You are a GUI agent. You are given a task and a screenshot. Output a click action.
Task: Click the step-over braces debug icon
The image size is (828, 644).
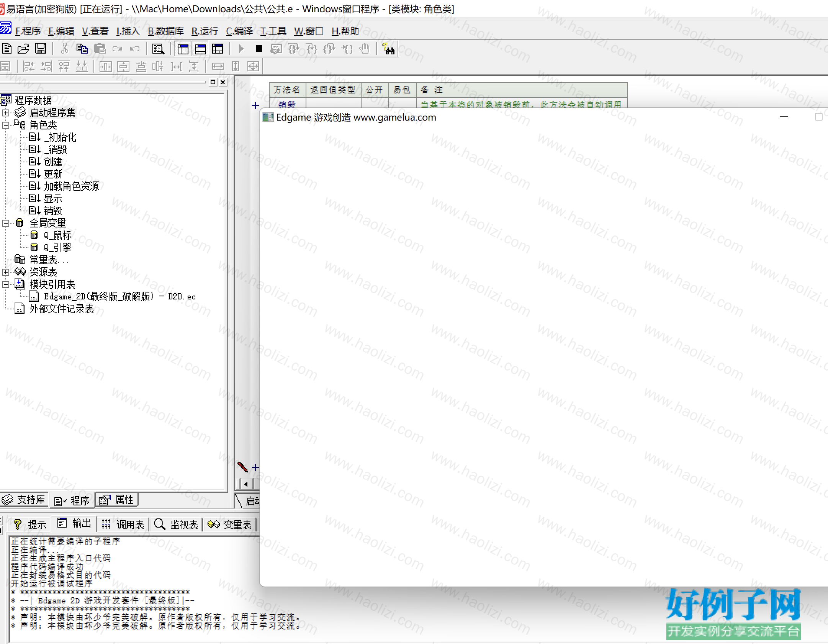(x=293, y=49)
